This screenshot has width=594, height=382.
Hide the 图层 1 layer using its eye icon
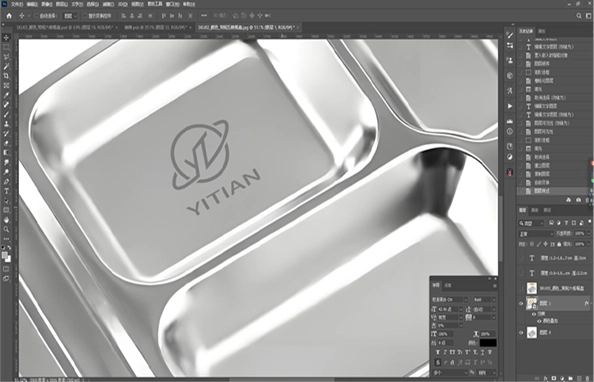tap(521, 304)
